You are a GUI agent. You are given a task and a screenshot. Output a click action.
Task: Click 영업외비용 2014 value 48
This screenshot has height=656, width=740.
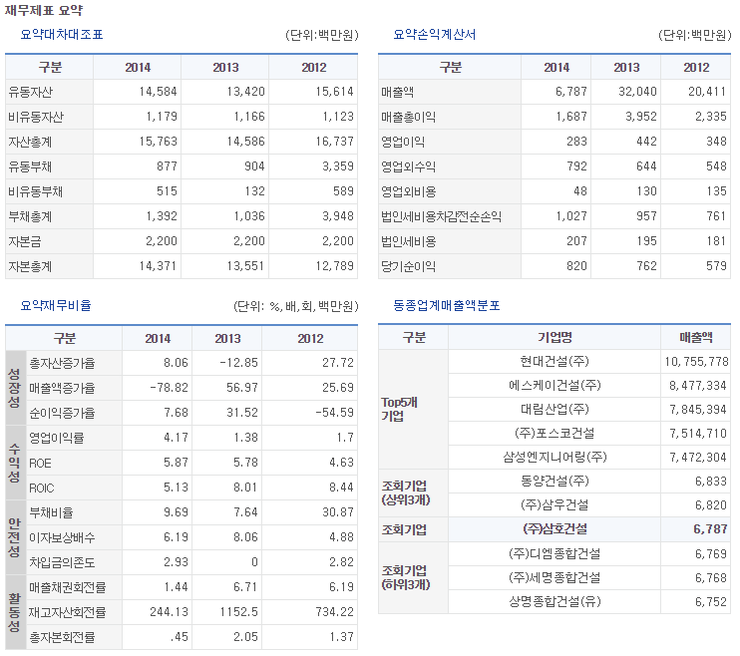point(580,191)
